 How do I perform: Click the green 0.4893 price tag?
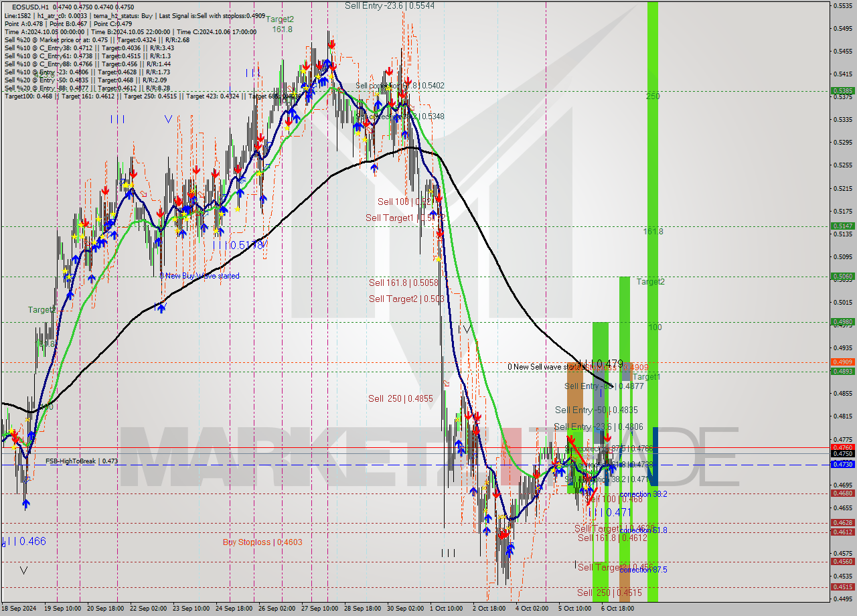click(842, 371)
